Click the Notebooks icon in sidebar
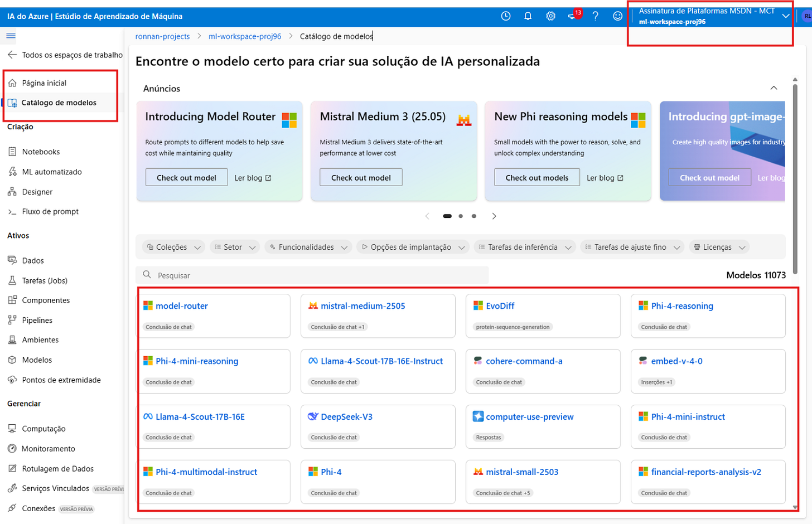Image resolution: width=812 pixels, height=524 pixels. point(12,152)
